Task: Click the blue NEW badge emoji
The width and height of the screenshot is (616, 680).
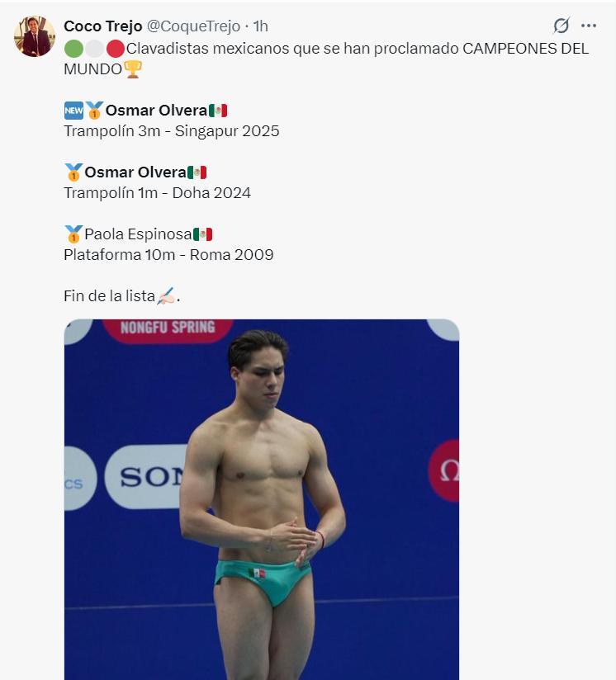Action: point(73,111)
